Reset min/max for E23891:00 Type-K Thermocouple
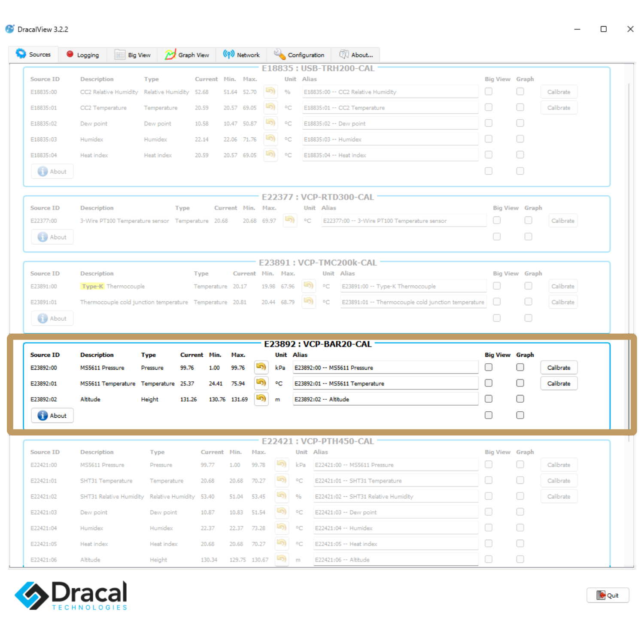This screenshot has height=644, width=644. pyautogui.click(x=309, y=286)
